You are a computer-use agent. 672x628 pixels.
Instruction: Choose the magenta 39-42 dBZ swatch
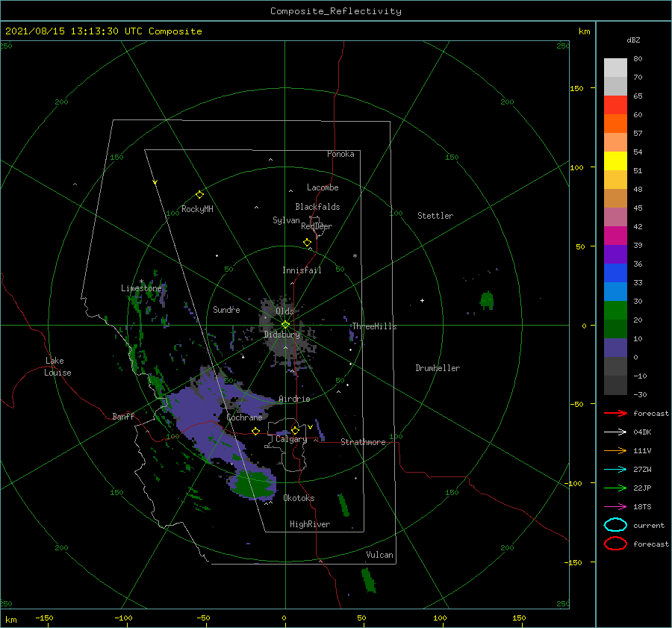(x=615, y=236)
